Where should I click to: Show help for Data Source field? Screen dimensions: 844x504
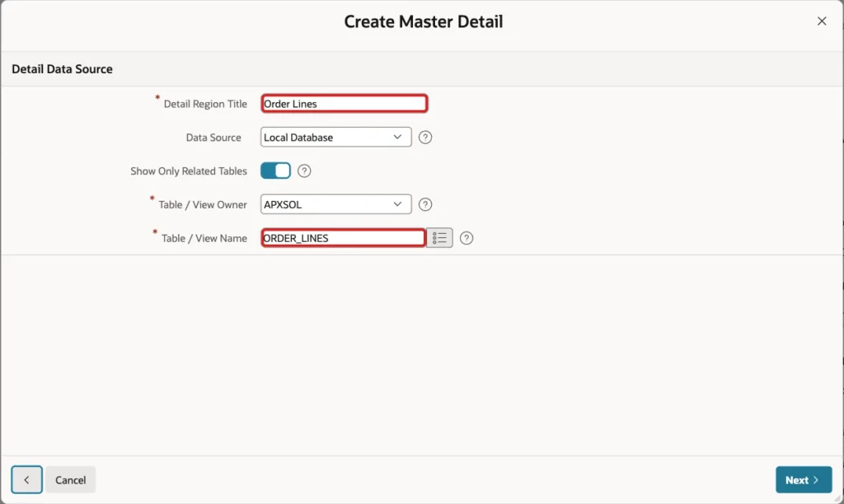click(x=425, y=138)
